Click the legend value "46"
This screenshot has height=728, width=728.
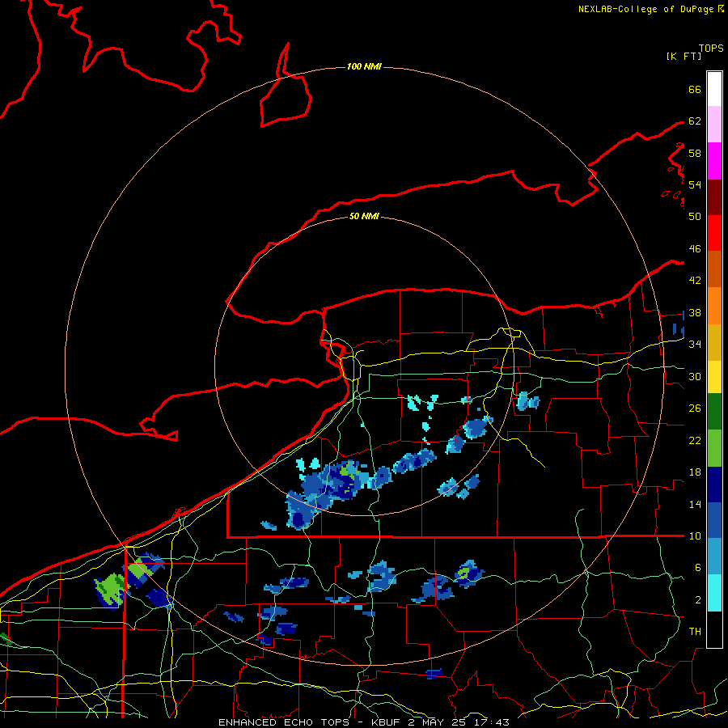coord(695,249)
